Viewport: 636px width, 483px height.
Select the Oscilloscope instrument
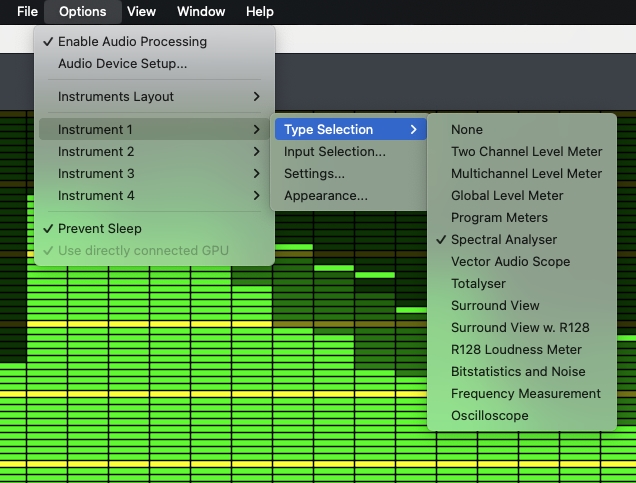pyautogui.click(x=522, y=416)
